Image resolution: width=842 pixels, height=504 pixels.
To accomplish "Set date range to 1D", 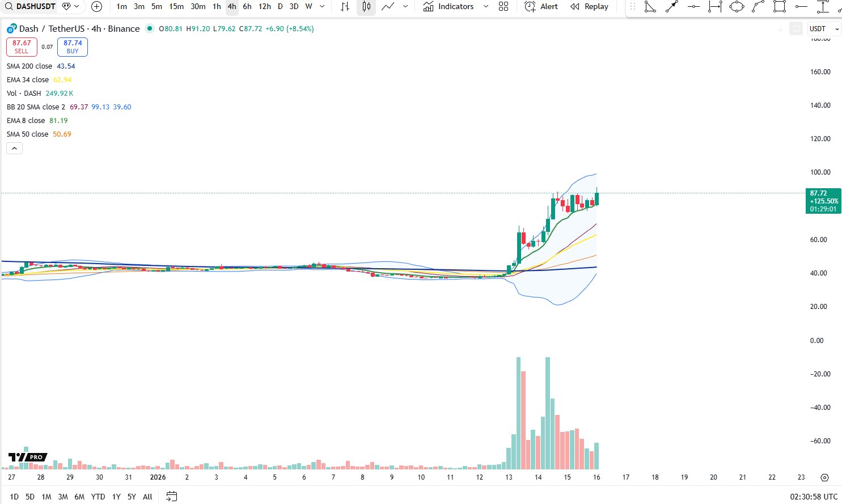I will [14, 497].
